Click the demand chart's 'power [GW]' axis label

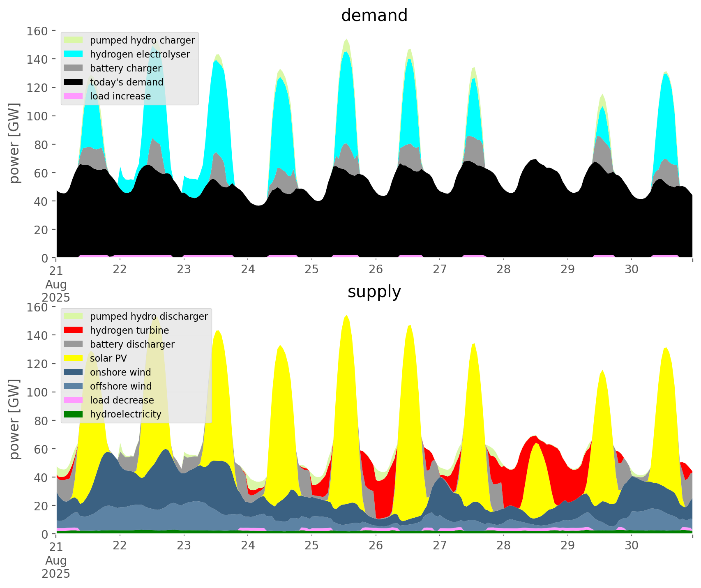[x=14, y=143]
